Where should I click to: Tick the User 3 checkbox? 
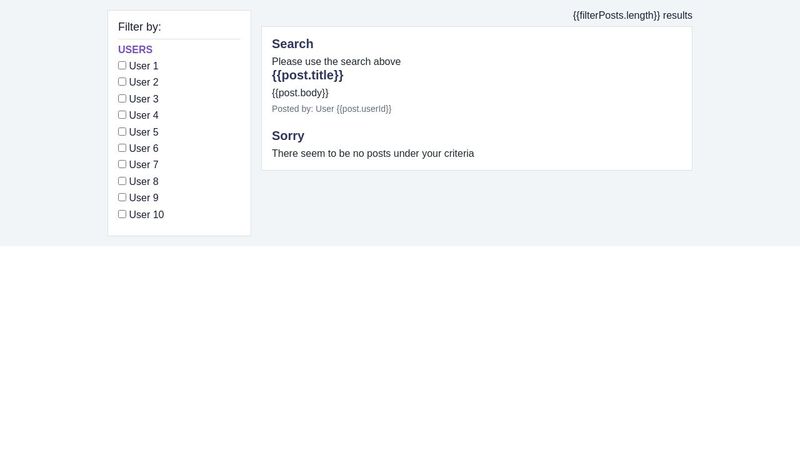click(122, 98)
